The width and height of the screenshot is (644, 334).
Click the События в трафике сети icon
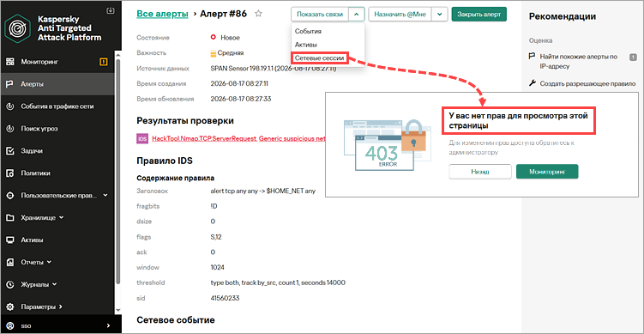tap(10, 106)
